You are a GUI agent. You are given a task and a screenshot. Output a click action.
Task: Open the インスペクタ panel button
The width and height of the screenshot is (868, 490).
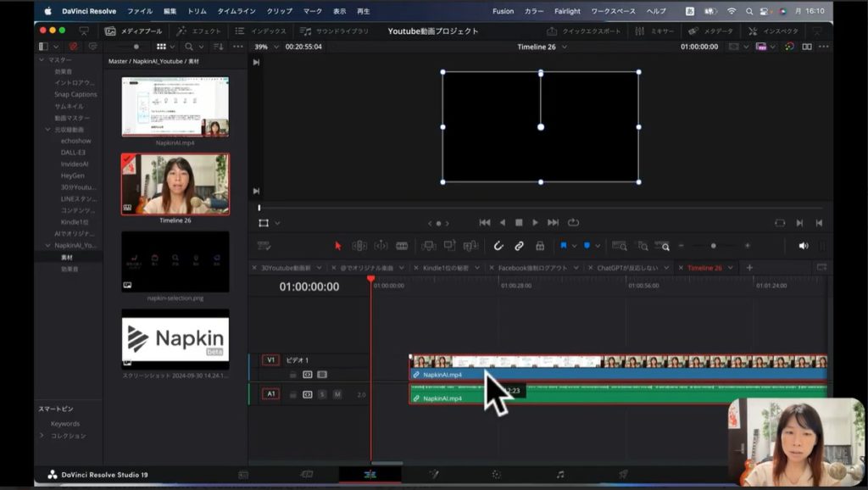[773, 31]
